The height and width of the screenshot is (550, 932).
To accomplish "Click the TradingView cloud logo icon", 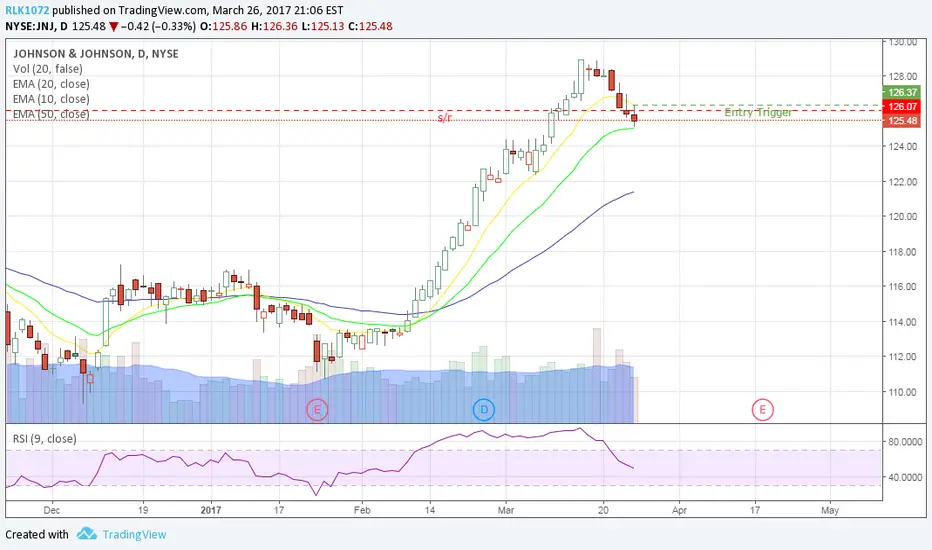I will 87,533.
